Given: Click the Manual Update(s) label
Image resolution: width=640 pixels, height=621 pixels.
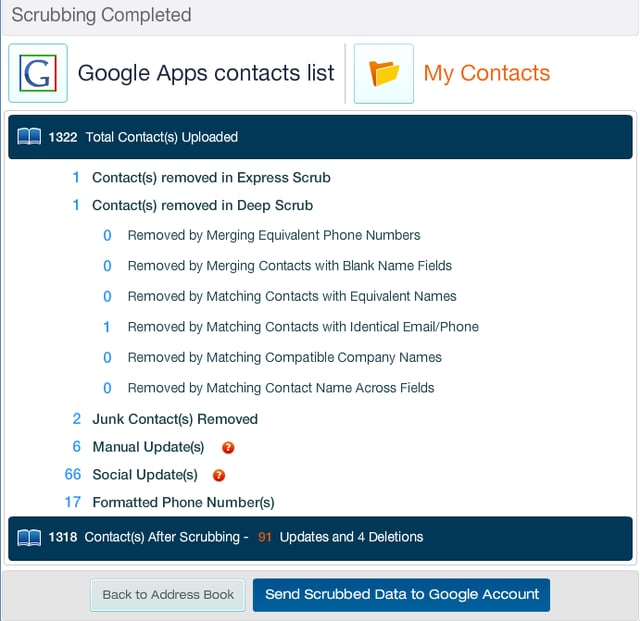Looking at the screenshot, I should click(x=149, y=447).
